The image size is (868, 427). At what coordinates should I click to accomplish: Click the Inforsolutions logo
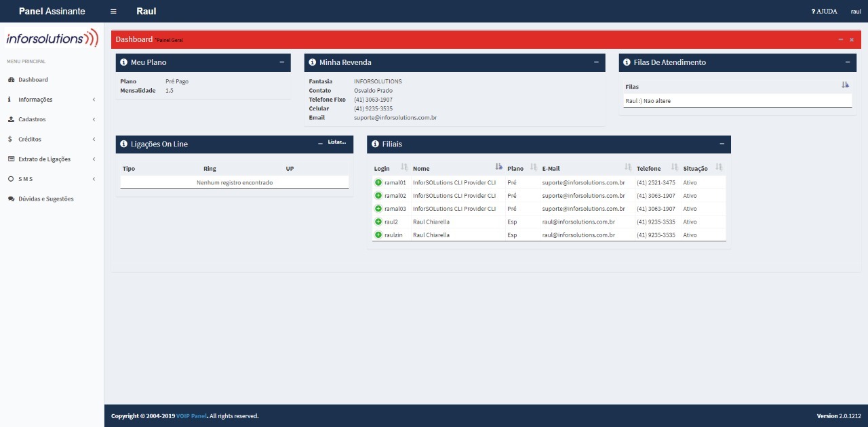[52, 39]
